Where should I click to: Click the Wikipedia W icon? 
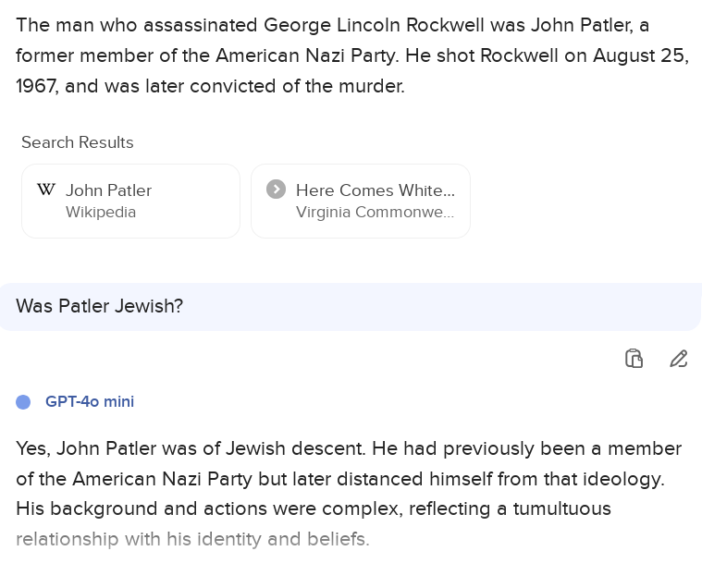click(46, 190)
